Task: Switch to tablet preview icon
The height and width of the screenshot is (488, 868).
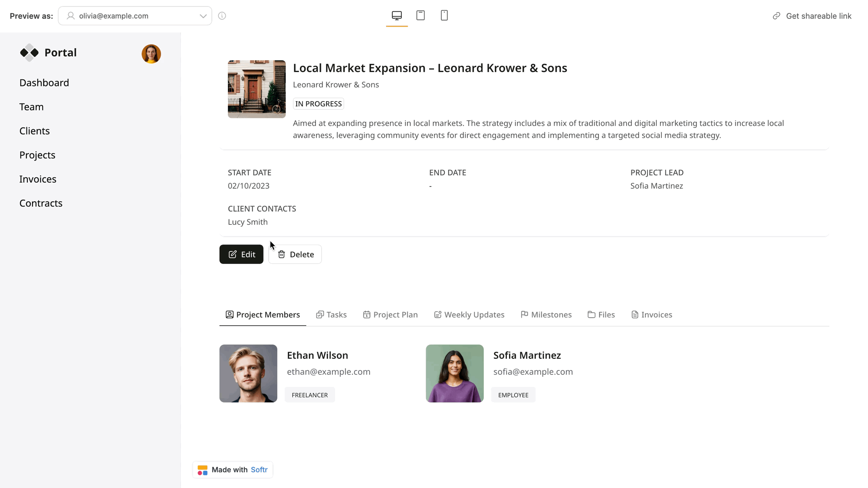Action: [420, 16]
